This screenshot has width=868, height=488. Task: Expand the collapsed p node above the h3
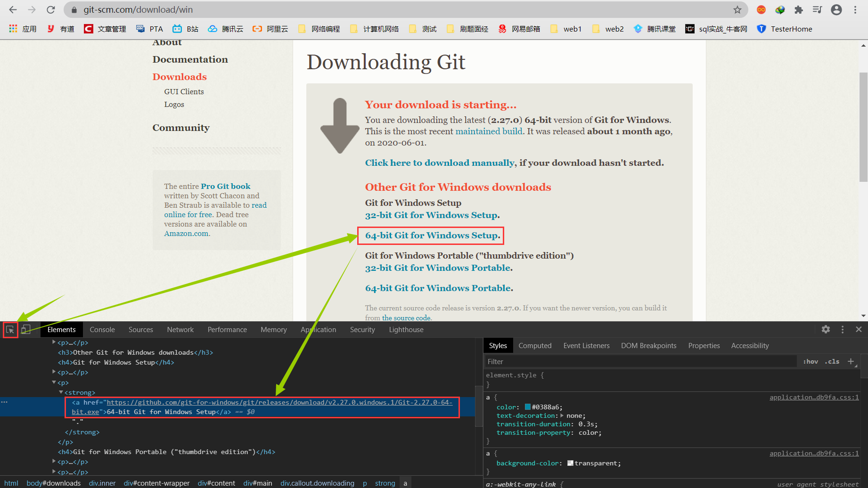click(x=54, y=342)
